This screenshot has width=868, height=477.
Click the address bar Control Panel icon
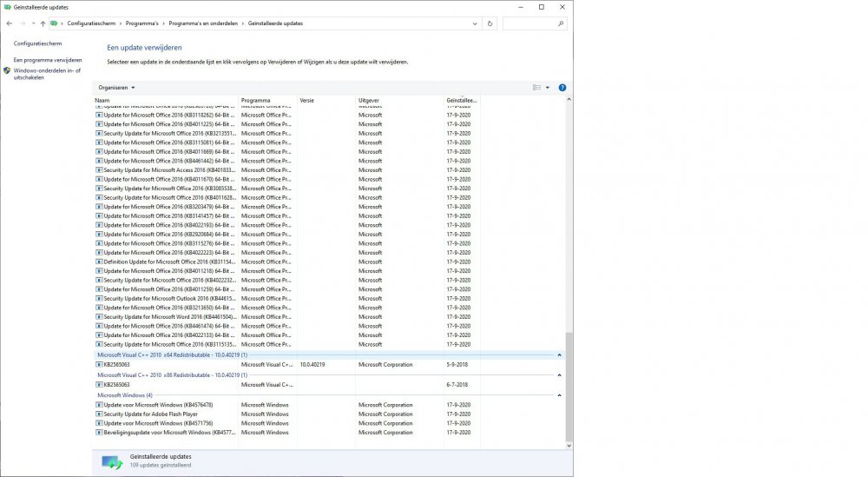click(x=55, y=23)
